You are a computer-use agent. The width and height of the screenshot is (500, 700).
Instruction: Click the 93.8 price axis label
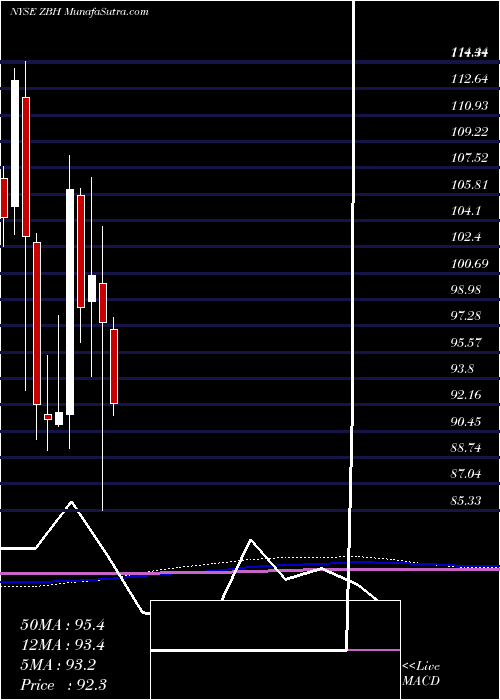click(x=462, y=369)
